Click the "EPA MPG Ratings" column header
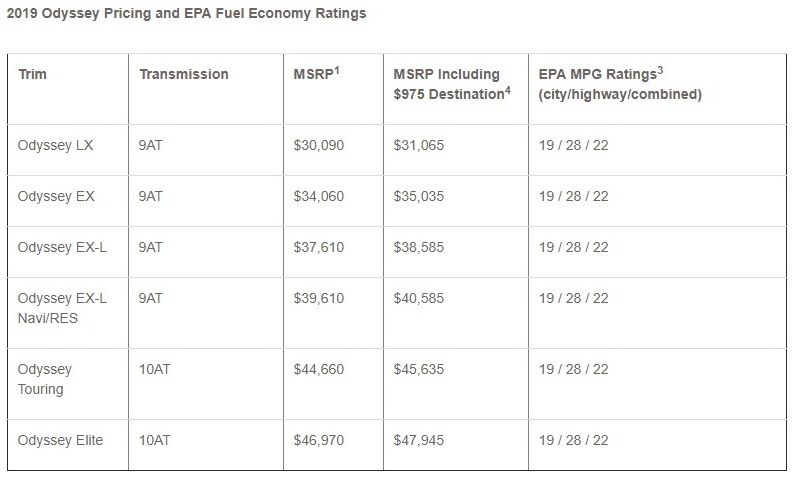The height and width of the screenshot is (480, 795). click(x=620, y=84)
